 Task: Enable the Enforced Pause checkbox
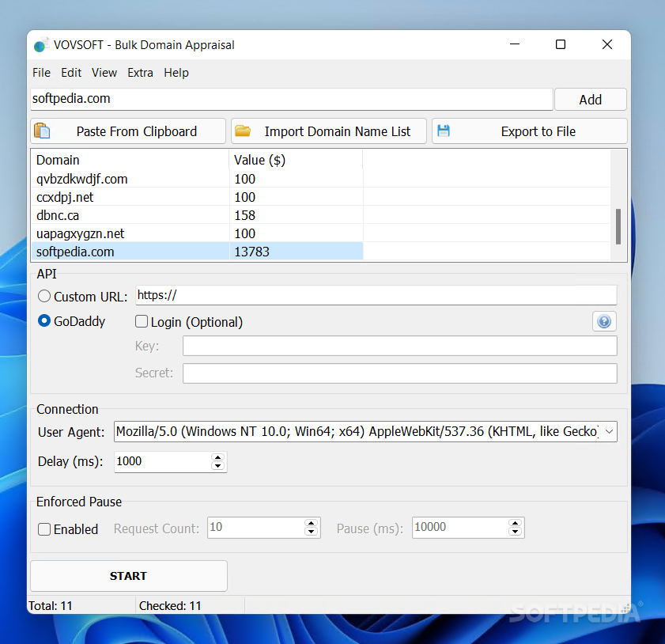click(x=44, y=529)
